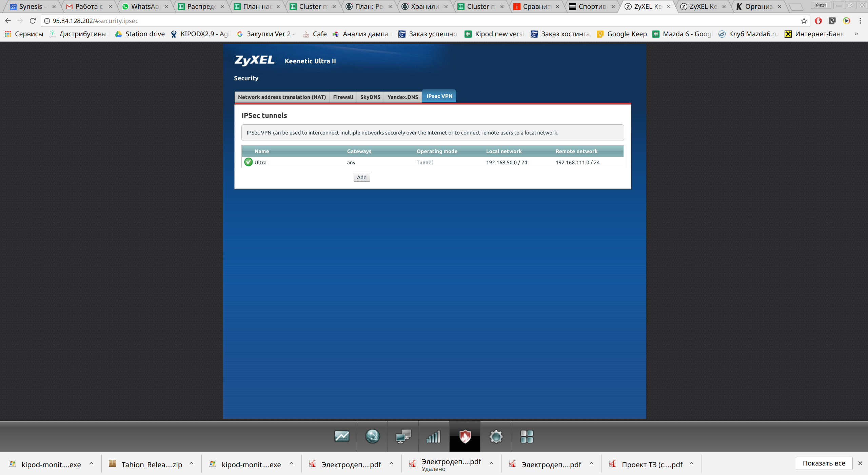Screen dimensions: 868x475
Task: Go back to the previous page
Action: tap(8, 21)
